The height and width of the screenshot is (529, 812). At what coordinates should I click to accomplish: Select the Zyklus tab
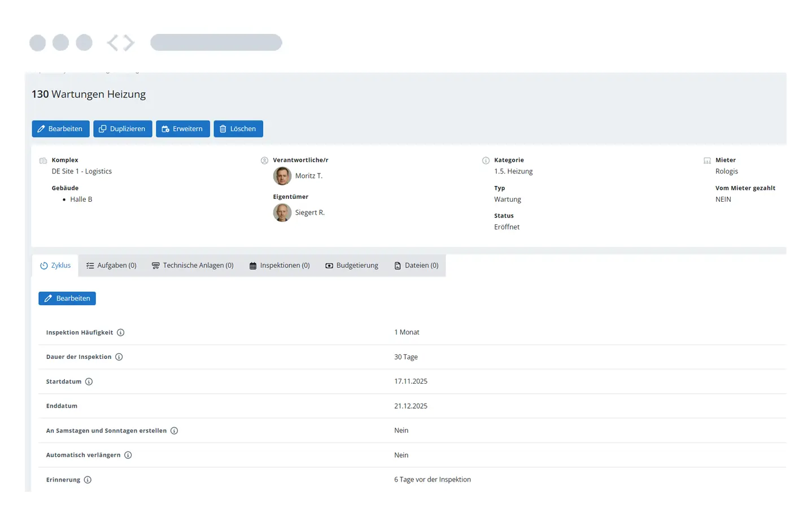coord(55,266)
